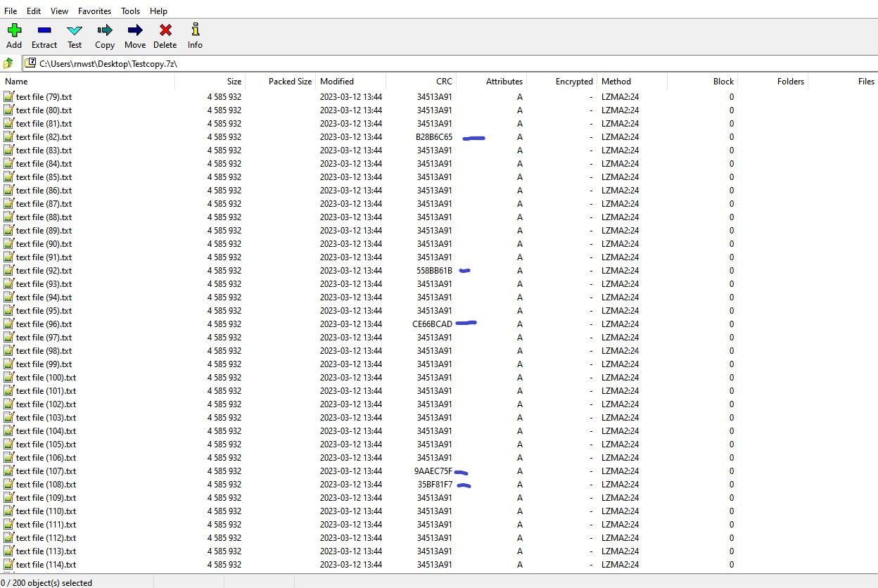
Task: Click file icon for text file (85).txt
Action: pyautogui.click(x=9, y=177)
